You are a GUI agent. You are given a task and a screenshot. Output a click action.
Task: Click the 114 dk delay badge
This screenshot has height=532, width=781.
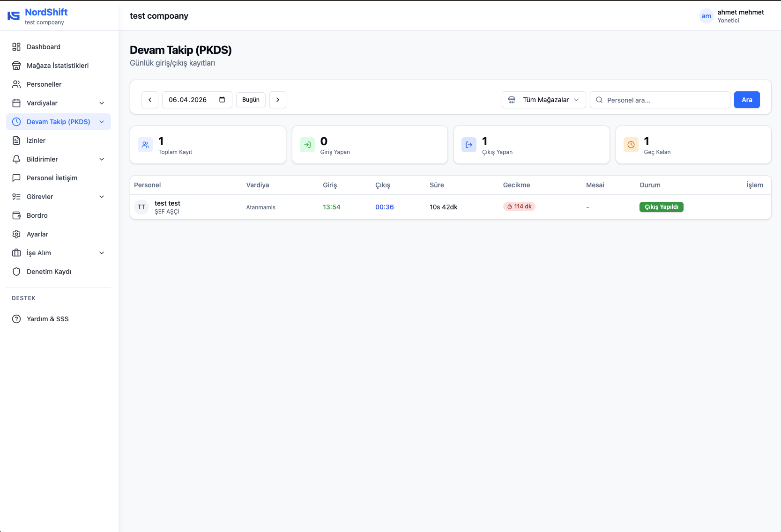click(x=519, y=207)
